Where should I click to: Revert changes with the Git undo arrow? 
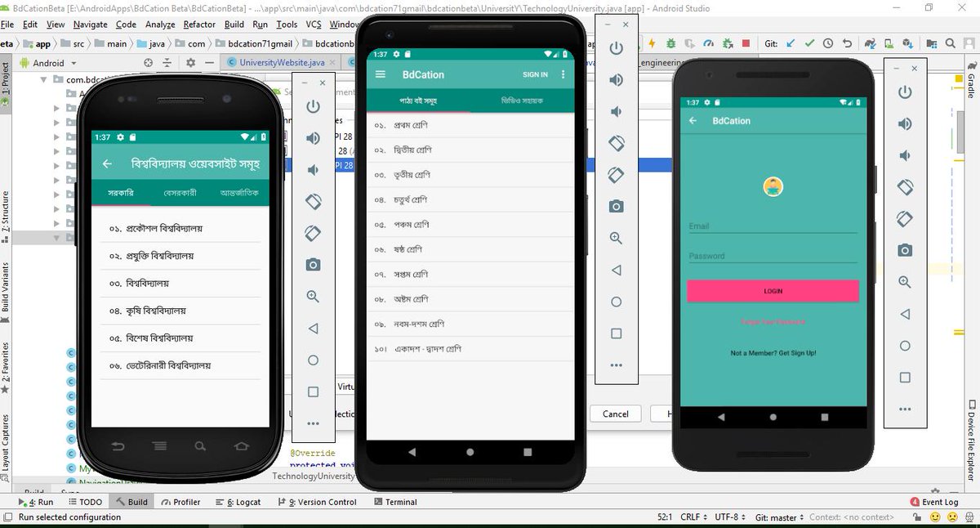pos(847,43)
